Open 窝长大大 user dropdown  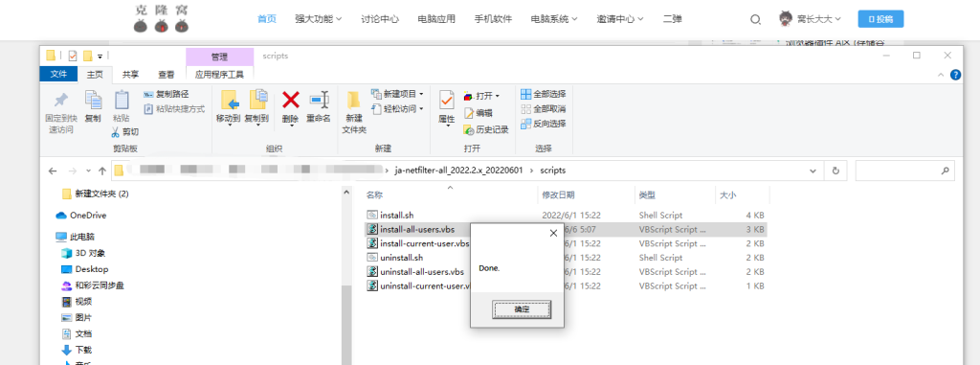click(810, 19)
